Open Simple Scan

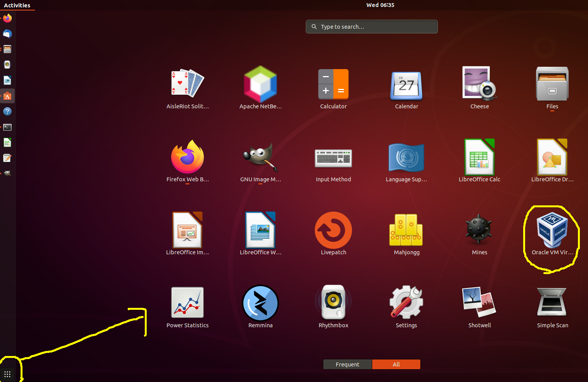(x=552, y=307)
